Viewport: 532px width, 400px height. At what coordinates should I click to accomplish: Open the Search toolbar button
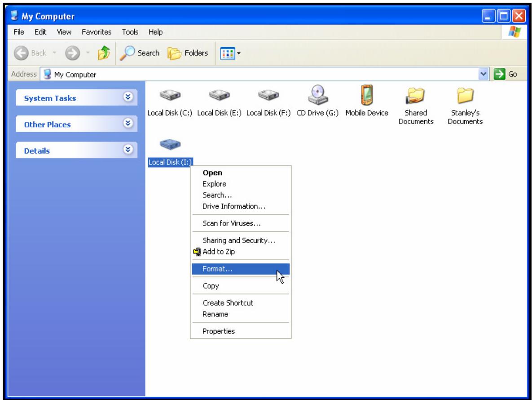coord(140,53)
